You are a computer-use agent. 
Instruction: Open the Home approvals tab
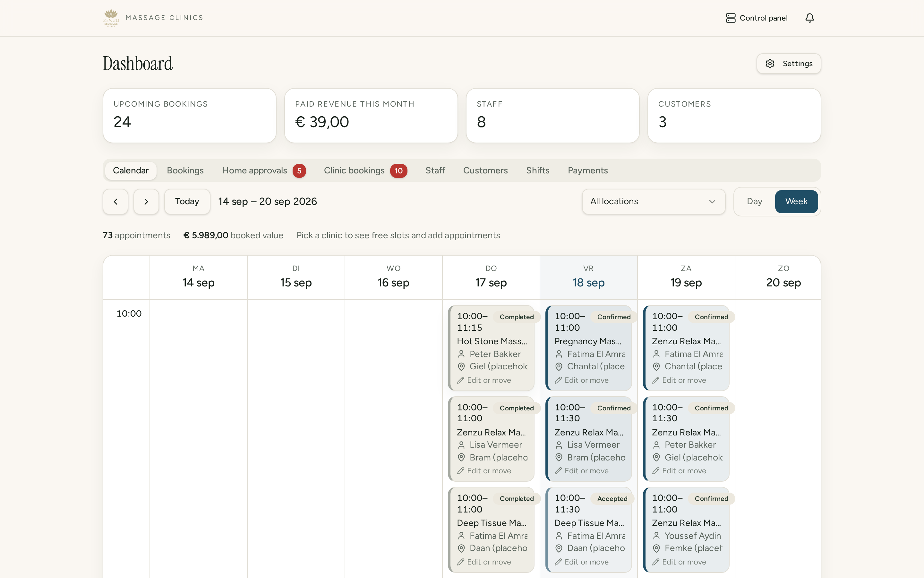[x=264, y=171]
